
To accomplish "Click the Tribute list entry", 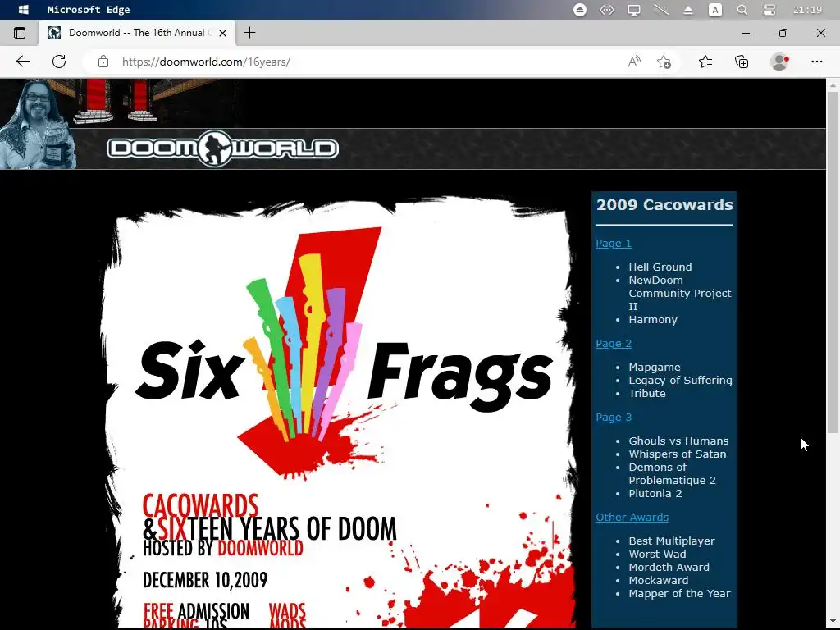I will tap(647, 393).
